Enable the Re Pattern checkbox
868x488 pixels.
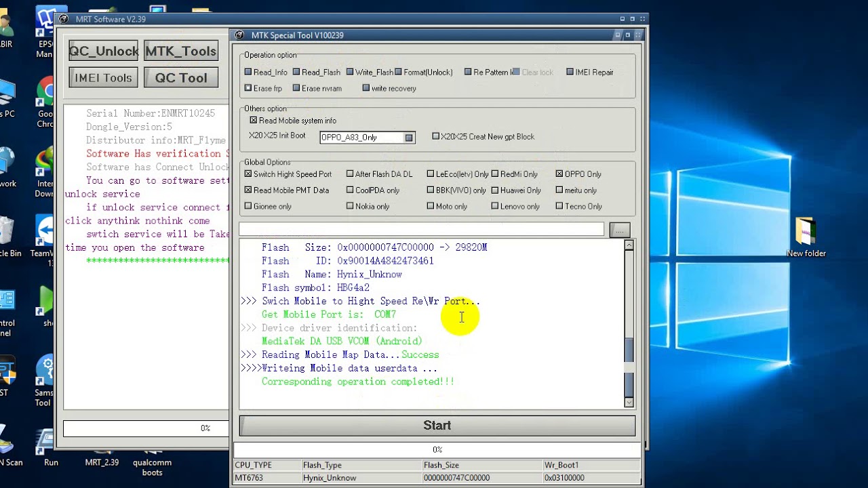click(468, 72)
